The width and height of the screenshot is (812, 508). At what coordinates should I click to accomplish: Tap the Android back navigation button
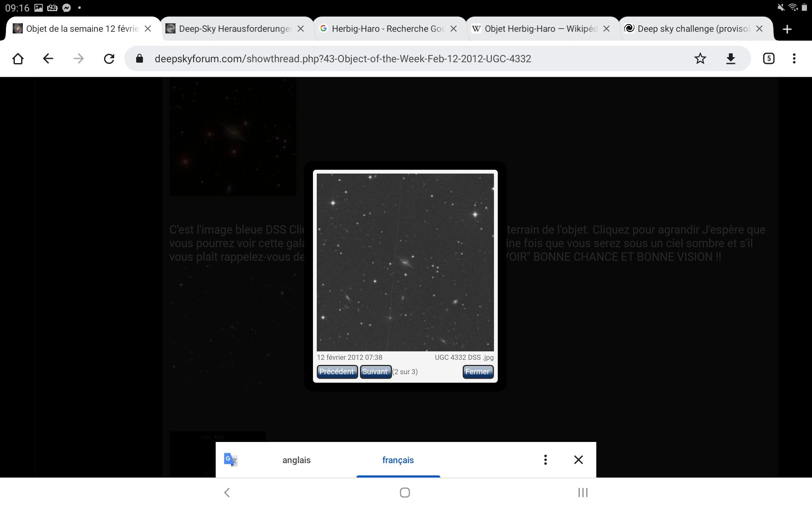click(227, 492)
